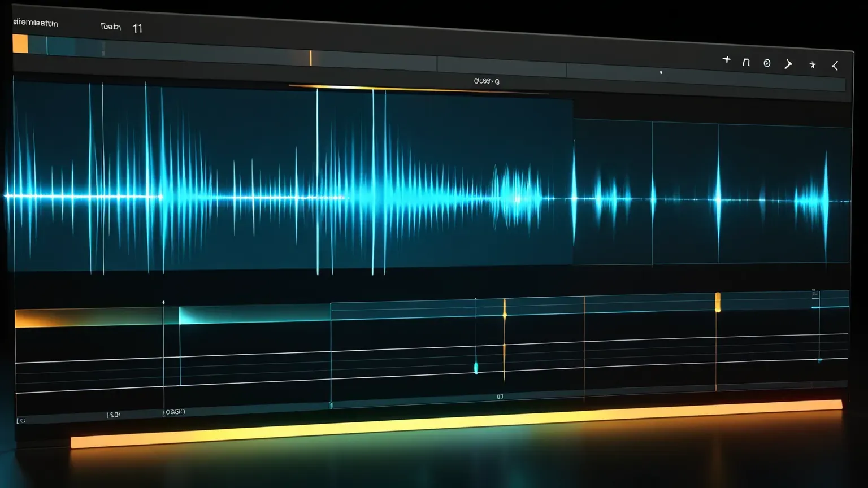Click the small timecode label above waveform

pyautogui.click(x=487, y=81)
